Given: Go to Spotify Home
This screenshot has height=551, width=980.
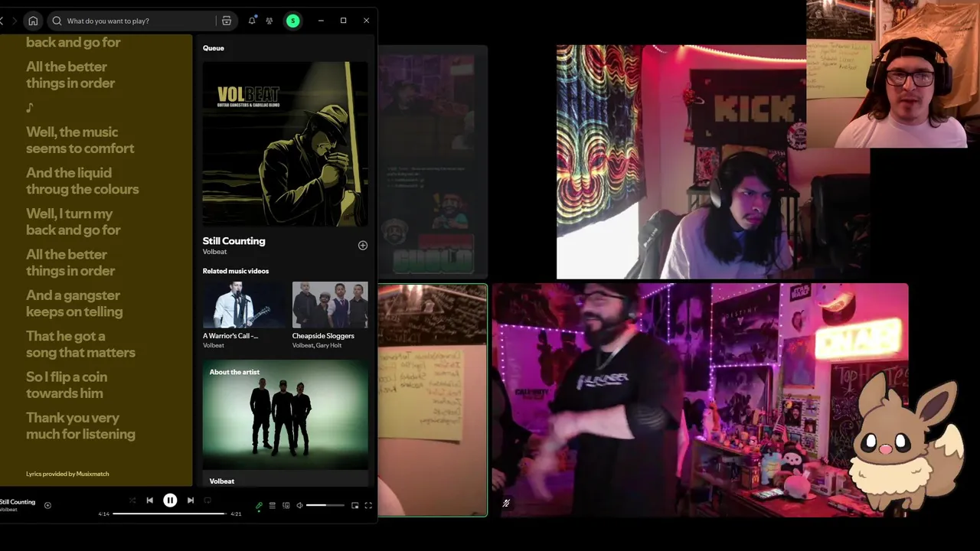Looking at the screenshot, I should [33, 21].
